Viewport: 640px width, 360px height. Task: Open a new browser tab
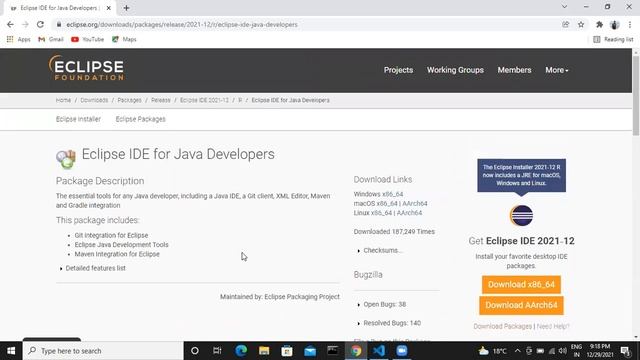(x=126, y=8)
